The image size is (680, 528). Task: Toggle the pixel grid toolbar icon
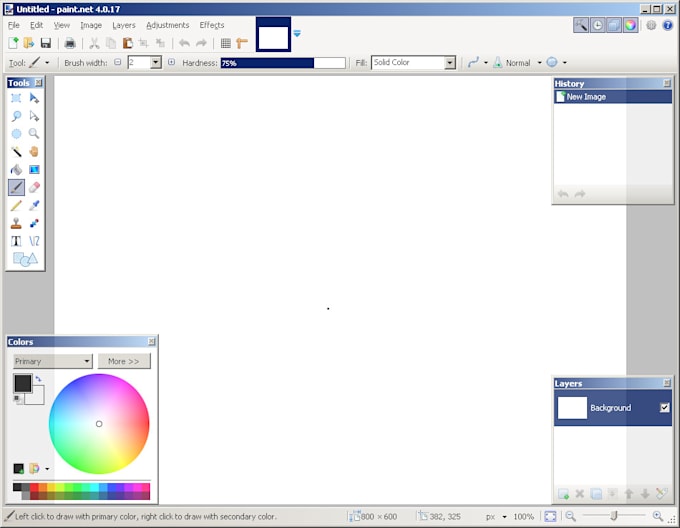click(226, 43)
